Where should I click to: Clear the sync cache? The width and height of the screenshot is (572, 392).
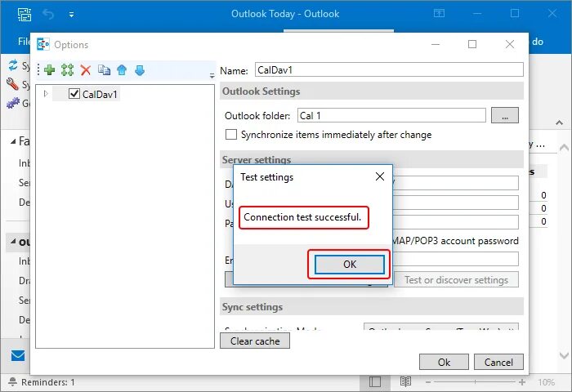[255, 341]
